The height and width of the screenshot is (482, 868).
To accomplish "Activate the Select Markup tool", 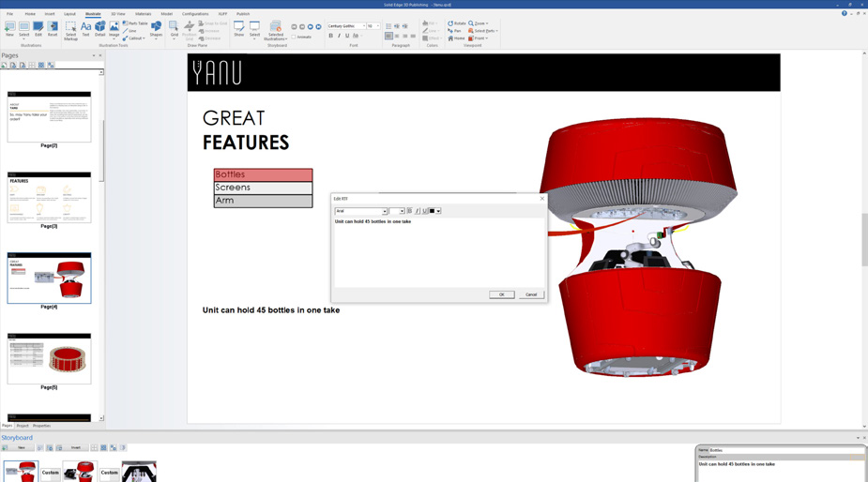I will (71, 30).
